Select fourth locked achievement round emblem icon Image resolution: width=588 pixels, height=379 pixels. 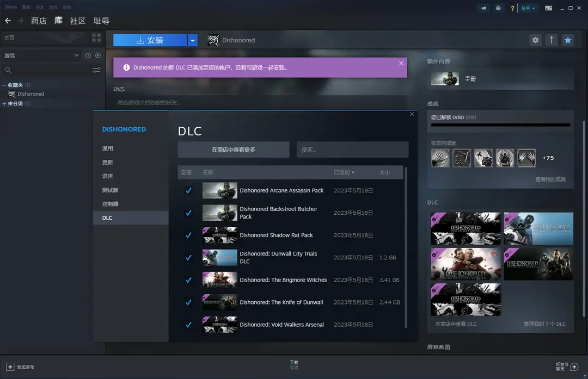coord(505,158)
